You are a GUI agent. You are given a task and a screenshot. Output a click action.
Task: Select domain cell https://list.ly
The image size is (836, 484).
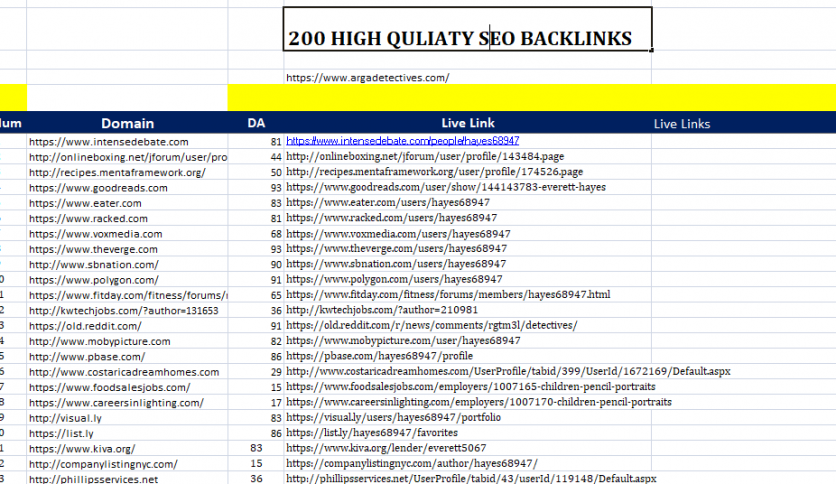coord(61,434)
